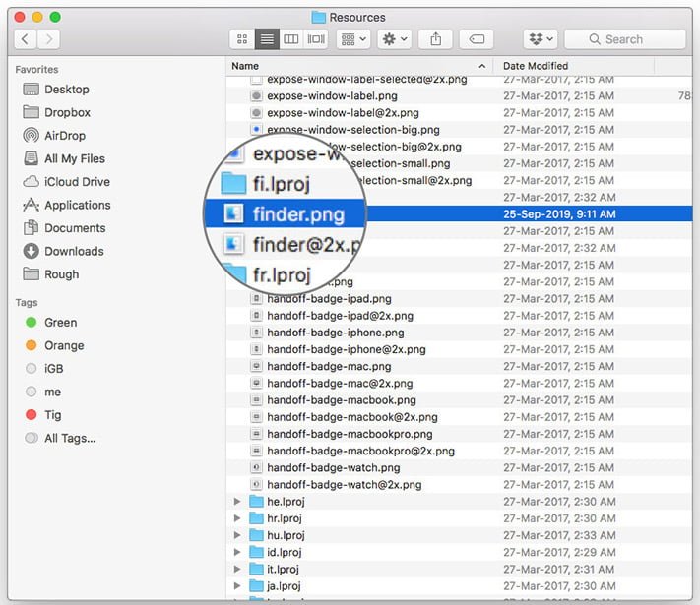Go back with the left arrow

[25, 39]
